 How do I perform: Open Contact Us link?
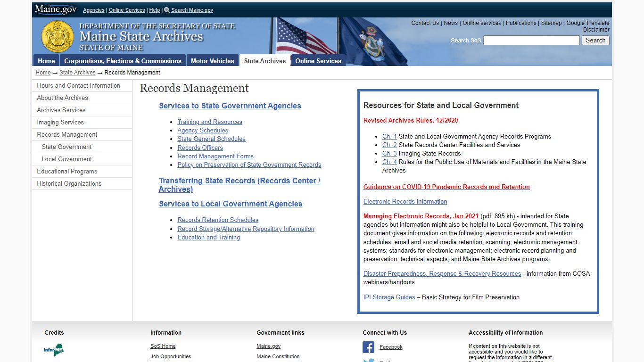pos(425,23)
